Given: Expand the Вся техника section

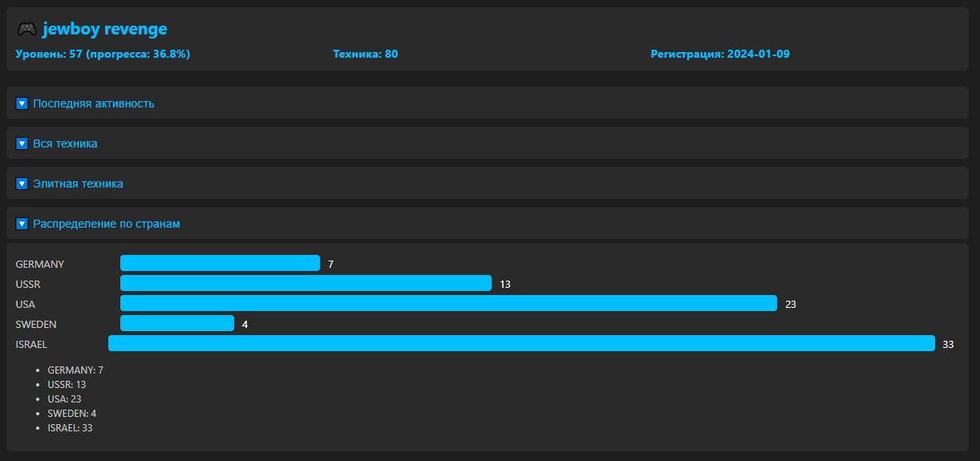Looking at the screenshot, I should pos(488,144).
